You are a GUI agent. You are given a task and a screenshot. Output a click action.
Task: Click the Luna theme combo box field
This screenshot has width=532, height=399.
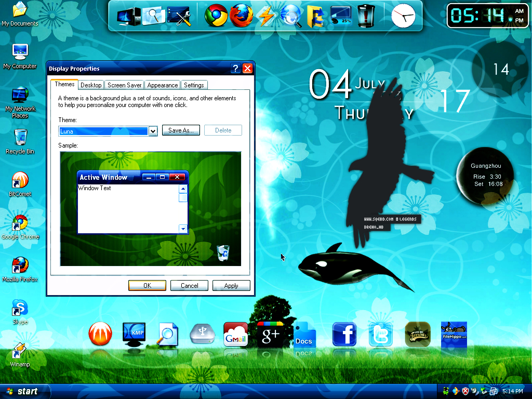click(103, 131)
